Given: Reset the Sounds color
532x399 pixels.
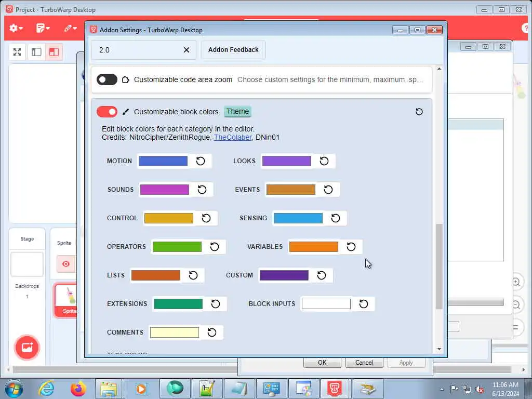Looking at the screenshot, I should pos(202,189).
